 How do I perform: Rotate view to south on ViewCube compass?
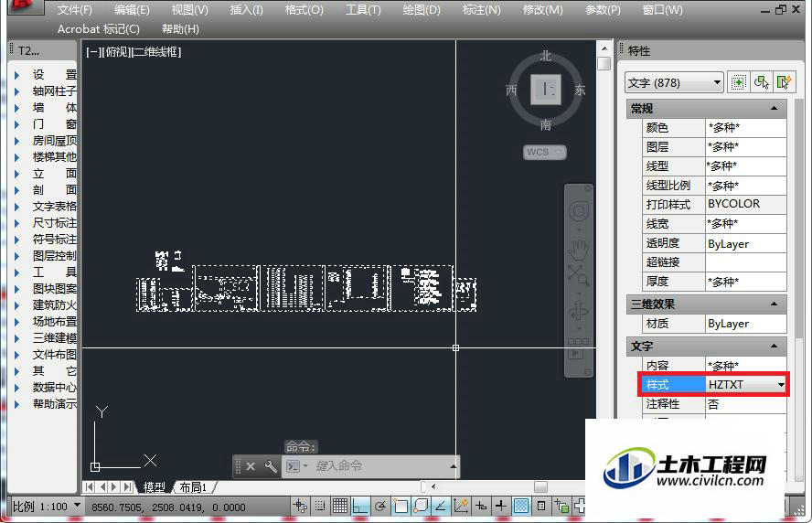coord(546,124)
